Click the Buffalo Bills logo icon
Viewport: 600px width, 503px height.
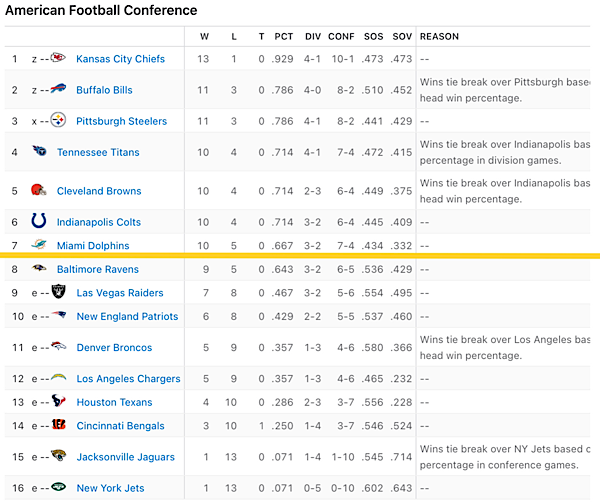click(x=58, y=90)
